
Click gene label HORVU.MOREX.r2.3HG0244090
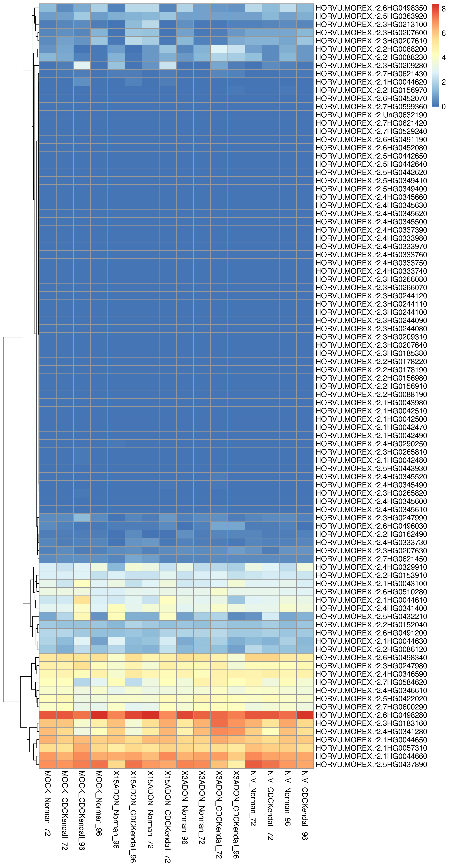coord(371,321)
